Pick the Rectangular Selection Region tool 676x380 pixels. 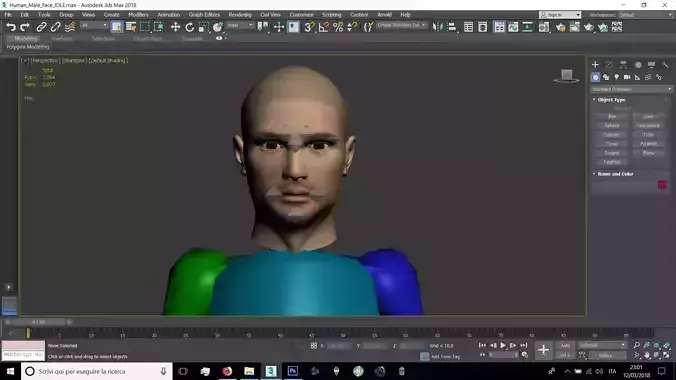(145, 27)
